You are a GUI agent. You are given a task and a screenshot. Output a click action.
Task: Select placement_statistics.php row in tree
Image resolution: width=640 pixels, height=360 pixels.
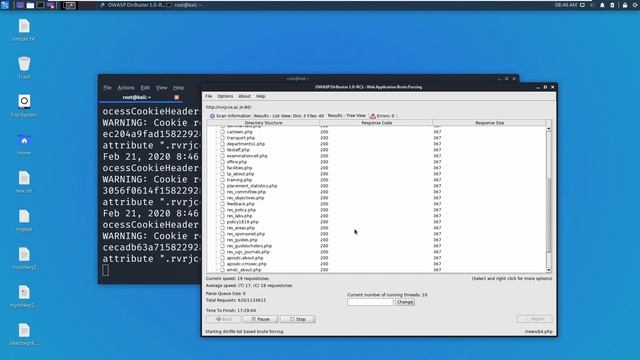(252, 186)
